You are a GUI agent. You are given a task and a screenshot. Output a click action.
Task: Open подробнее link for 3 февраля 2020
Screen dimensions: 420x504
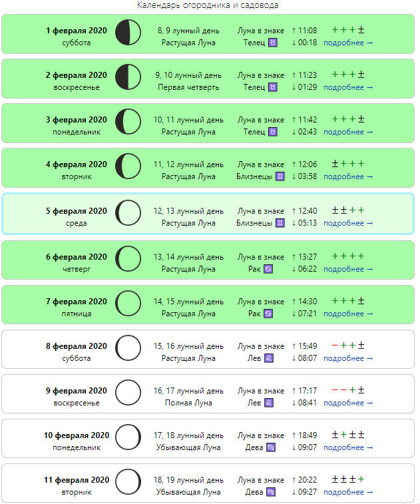[348, 132]
